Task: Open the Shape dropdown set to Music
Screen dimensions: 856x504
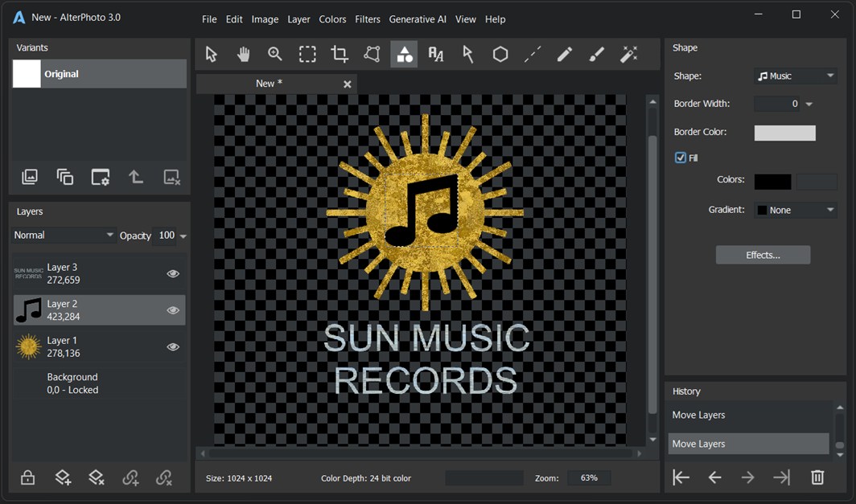Action: point(795,76)
